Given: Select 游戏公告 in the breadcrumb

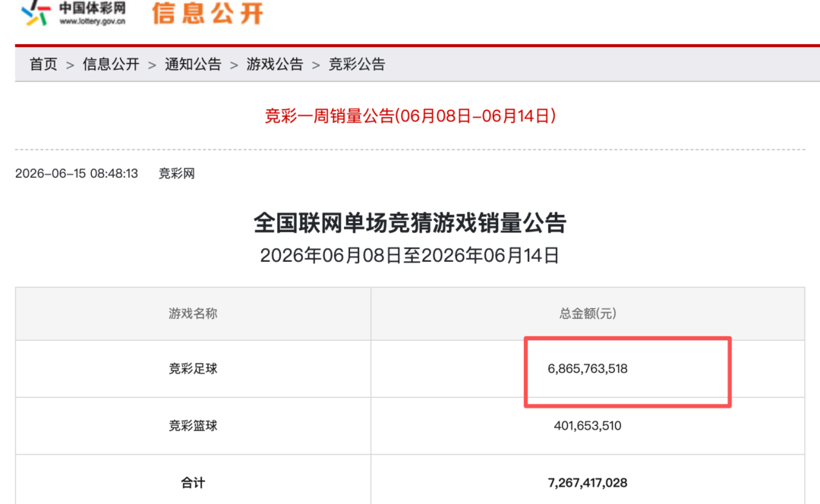Looking at the screenshot, I should (x=275, y=65).
